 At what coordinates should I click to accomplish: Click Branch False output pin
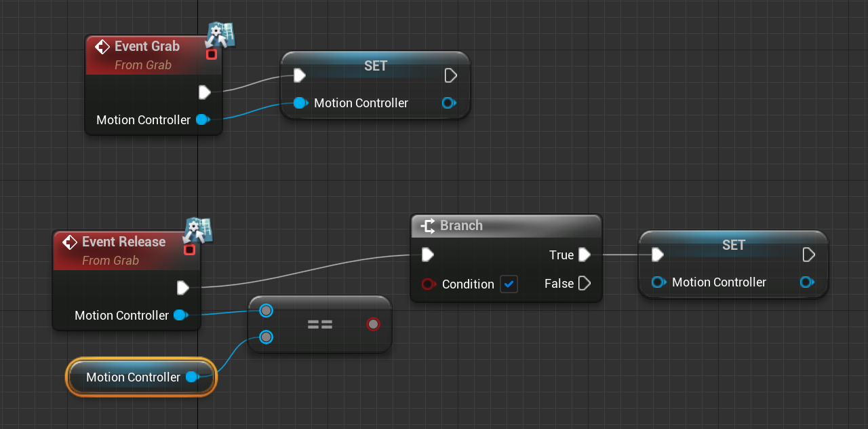coord(585,283)
